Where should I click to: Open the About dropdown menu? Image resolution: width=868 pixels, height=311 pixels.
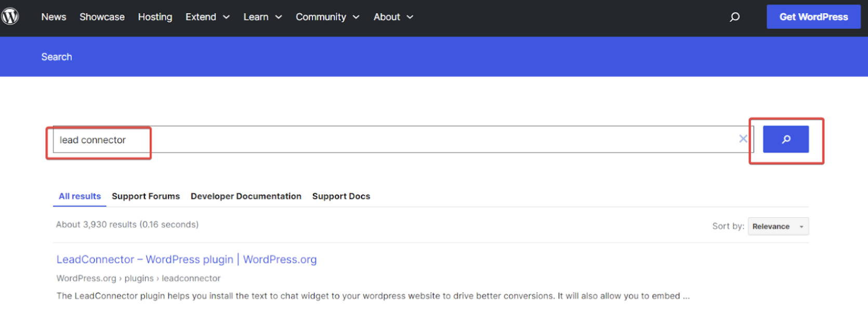pos(393,17)
